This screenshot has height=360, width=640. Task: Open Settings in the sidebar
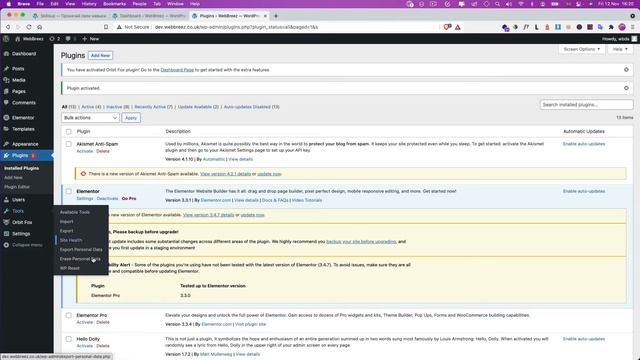(x=21, y=234)
